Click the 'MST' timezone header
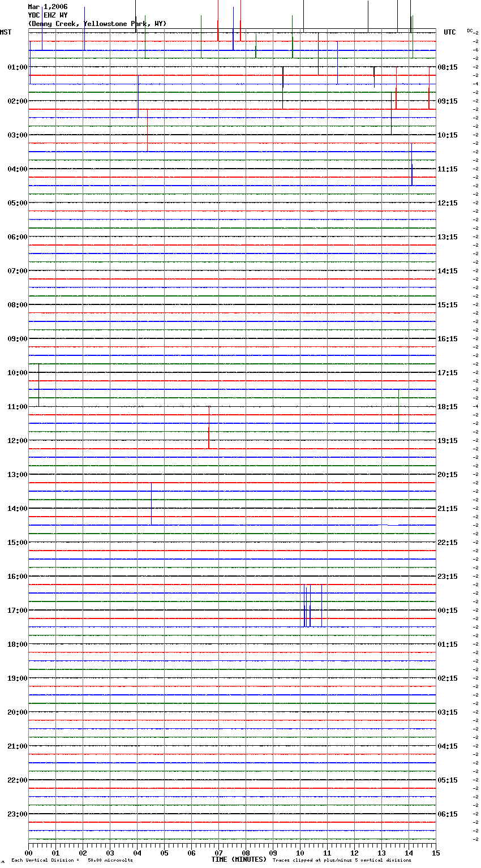Screen dimensions: 481x868 [x=6, y=32]
